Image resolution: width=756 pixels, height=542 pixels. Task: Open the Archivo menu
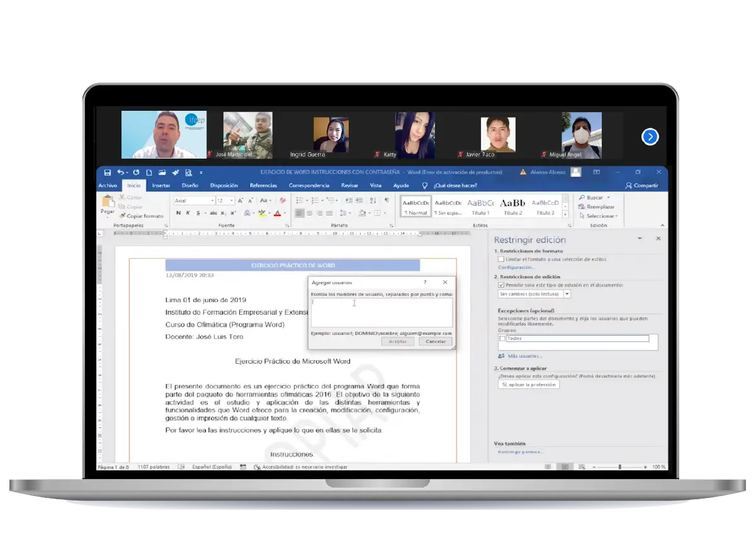[108, 186]
